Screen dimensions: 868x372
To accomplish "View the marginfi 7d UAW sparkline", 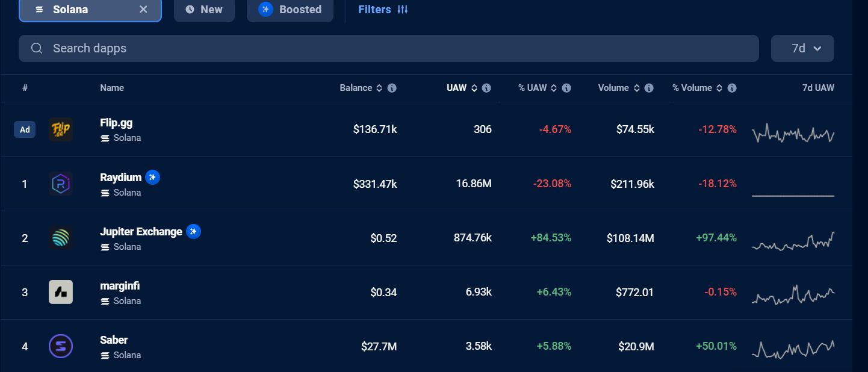I will [793, 294].
